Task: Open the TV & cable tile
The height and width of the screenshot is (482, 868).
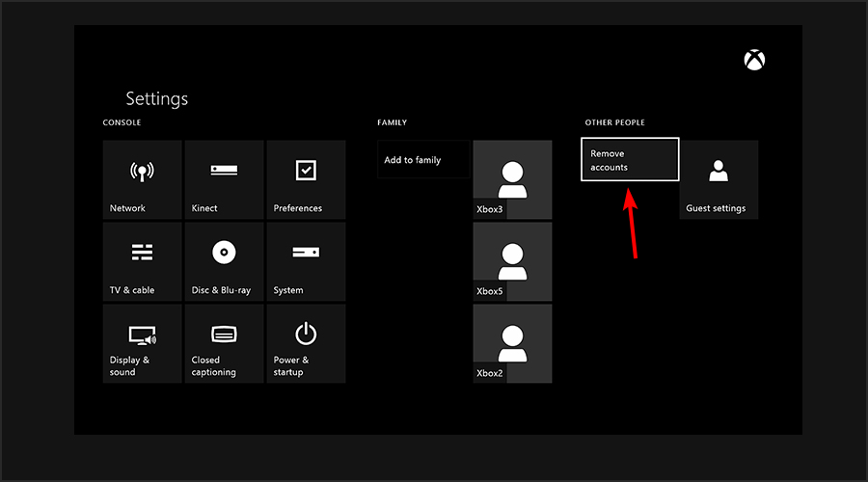Action: pyautogui.click(x=143, y=261)
